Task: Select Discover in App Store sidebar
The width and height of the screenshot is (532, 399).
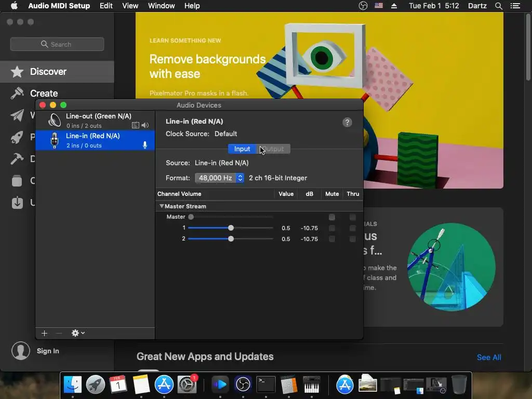Action: click(57, 72)
